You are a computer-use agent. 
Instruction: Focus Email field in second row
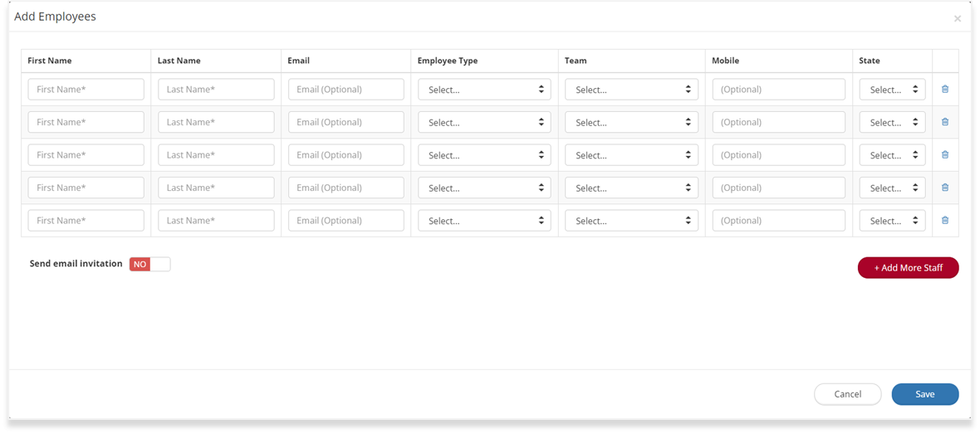click(x=346, y=122)
